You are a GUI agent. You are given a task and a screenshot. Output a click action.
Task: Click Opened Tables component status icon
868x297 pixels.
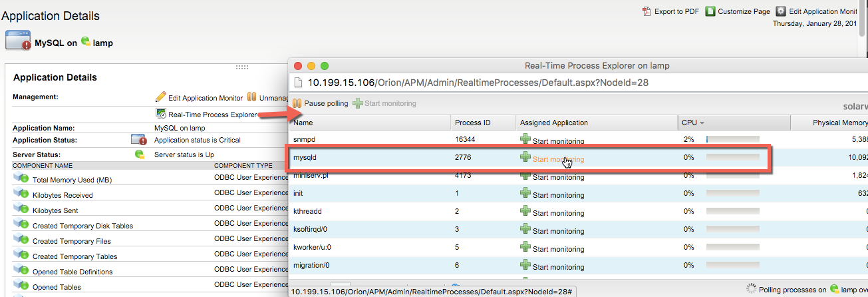point(21,286)
